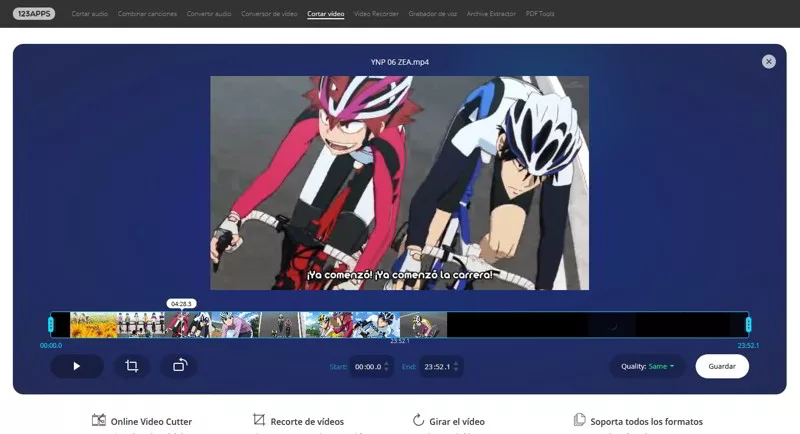Click the Start time input field
800x434 pixels.
click(367, 367)
